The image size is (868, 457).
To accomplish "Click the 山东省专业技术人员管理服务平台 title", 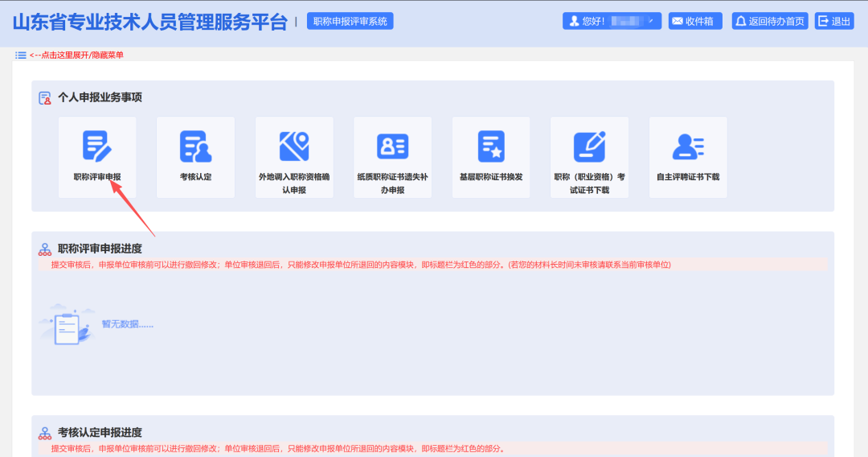I will click(150, 23).
